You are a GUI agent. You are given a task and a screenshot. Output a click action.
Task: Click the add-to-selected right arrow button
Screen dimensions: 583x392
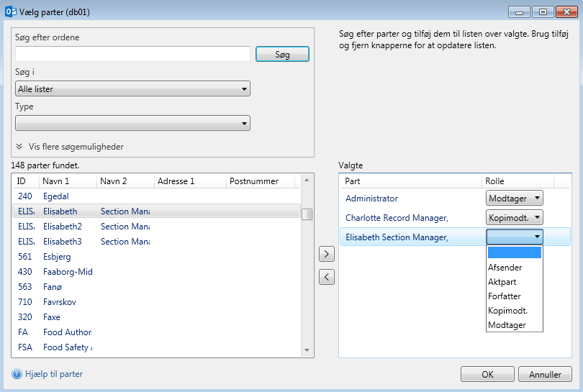point(326,253)
